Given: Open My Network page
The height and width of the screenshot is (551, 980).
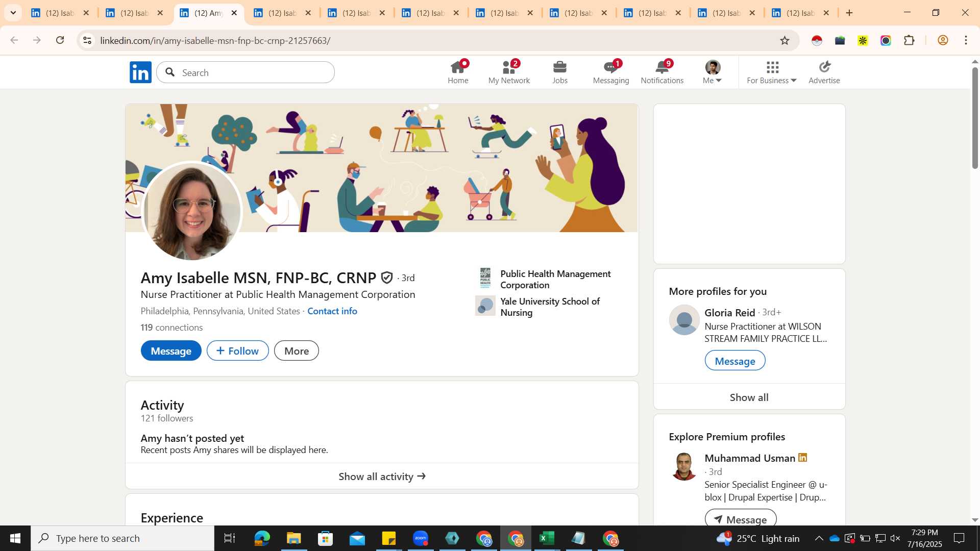Looking at the screenshot, I should pos(509,72).
